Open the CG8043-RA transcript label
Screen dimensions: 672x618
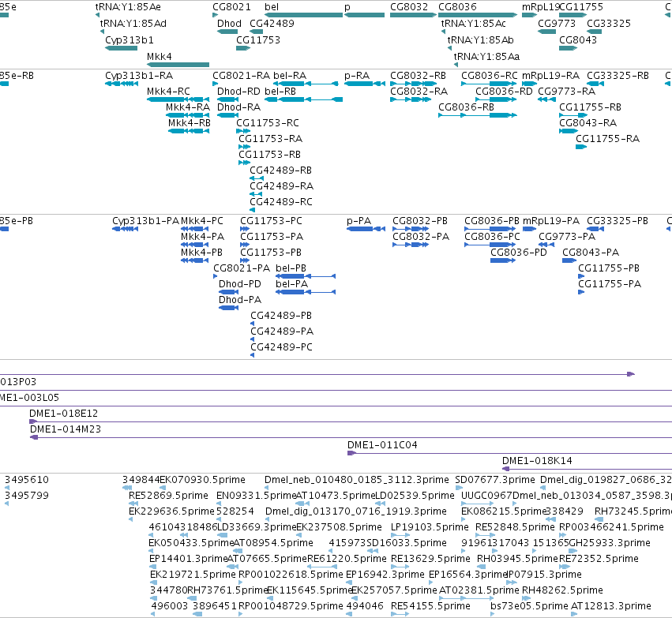[x=588, y=123]
